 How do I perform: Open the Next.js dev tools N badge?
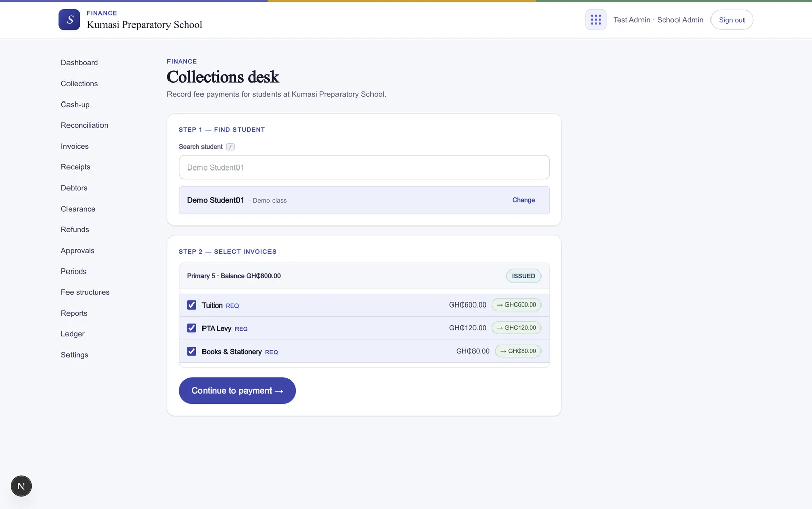pos(21,486)
